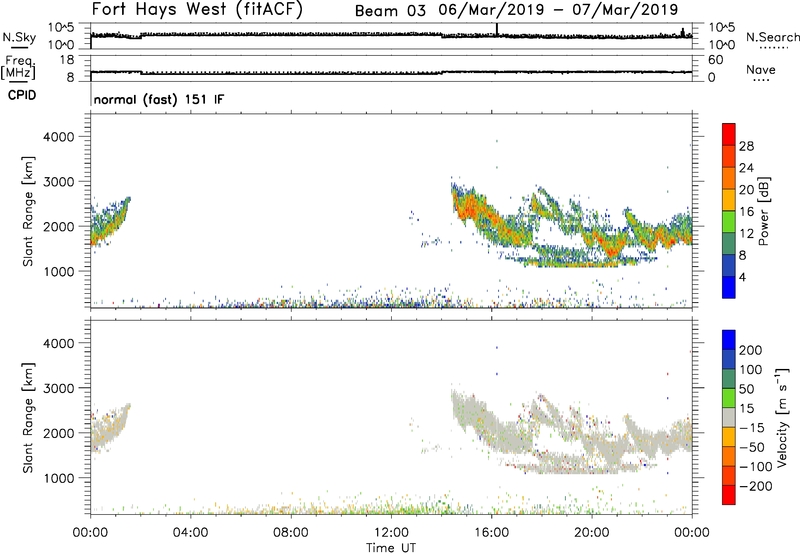Click the "N.Sky" legend label
The width and height of the screenshot is (800, 554).
click(19, 38)
